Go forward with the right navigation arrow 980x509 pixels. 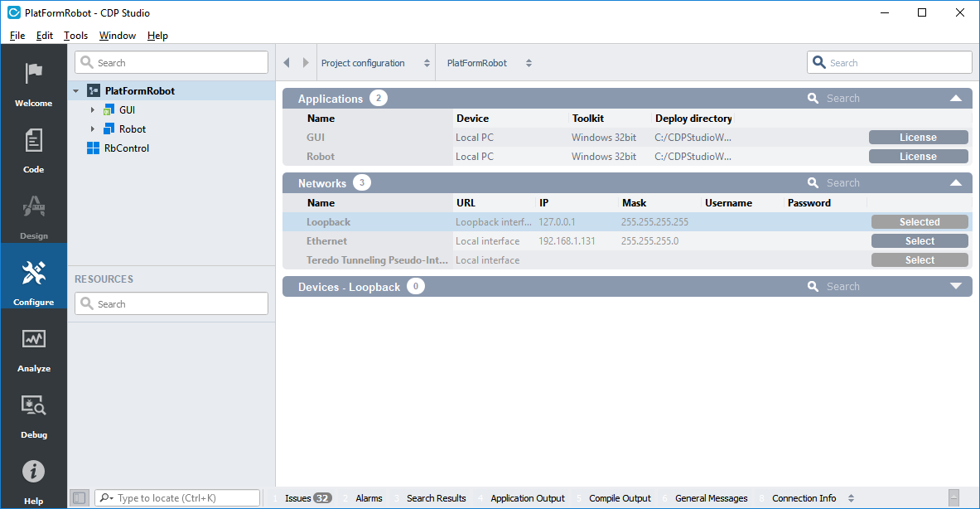(306, 62)
